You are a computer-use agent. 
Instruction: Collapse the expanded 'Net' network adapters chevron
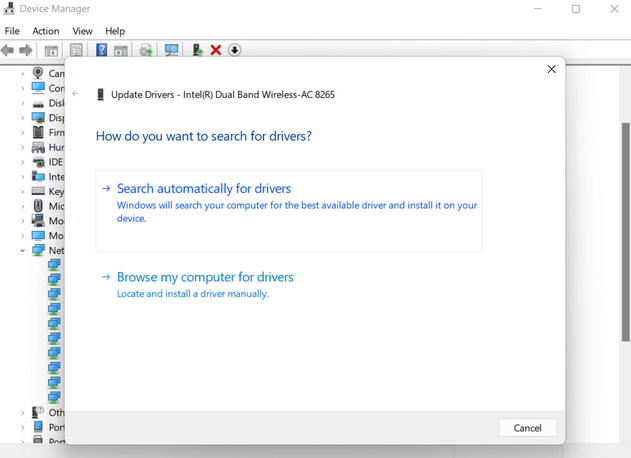tap(23, 250)
